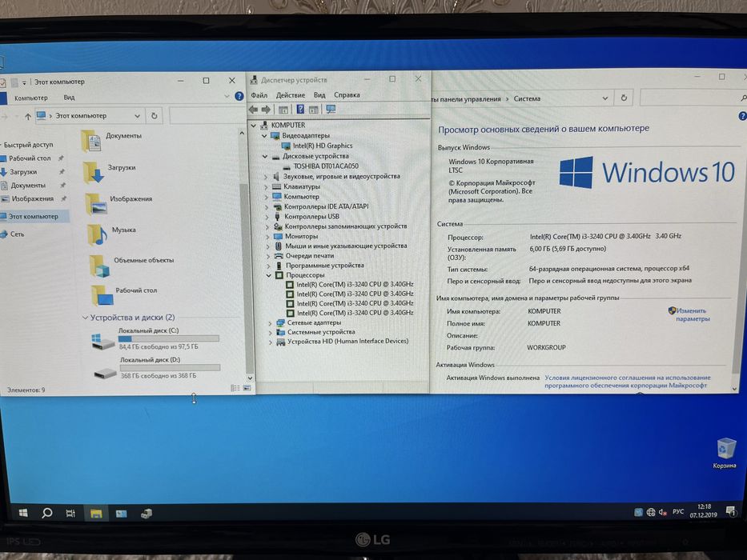Image resolution: width=747 pixels, height=560 pixels.
Task: Open the notification center icon
Action: click(x=730, y=511)
